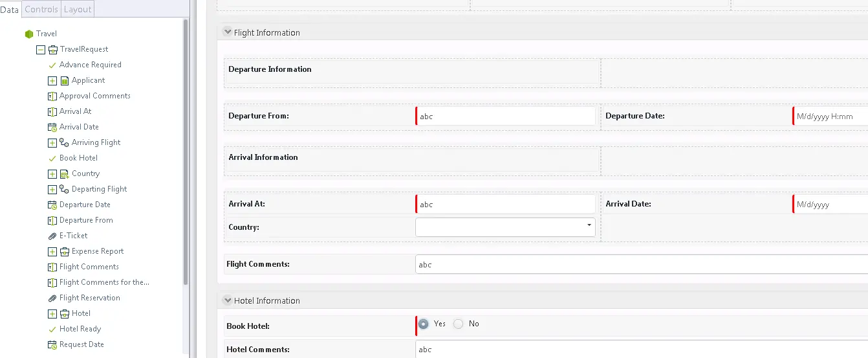Click the Applicant entity icon

point(65,80)
